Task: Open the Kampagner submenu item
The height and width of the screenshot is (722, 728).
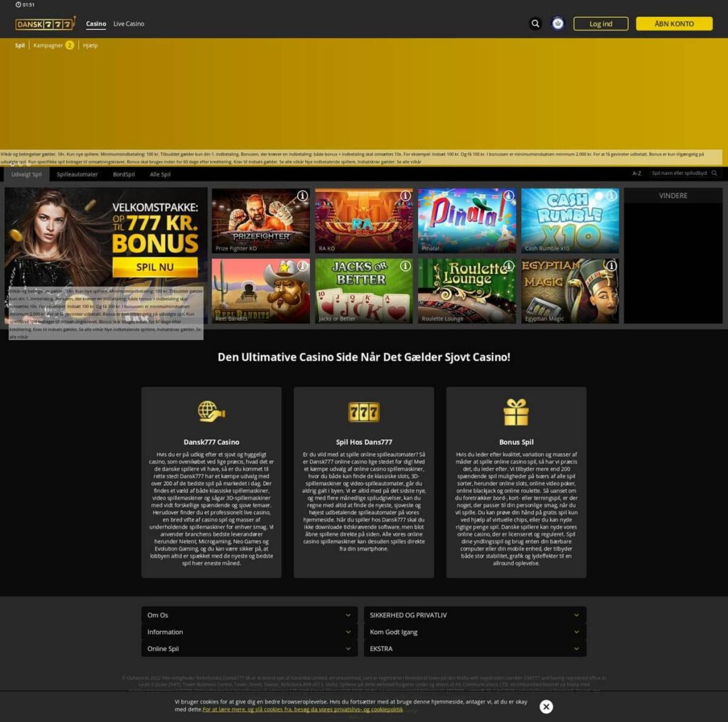Action: coord(48,46)
